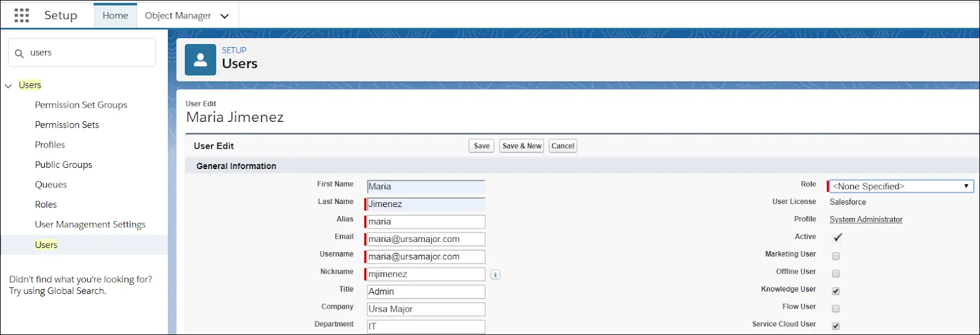
Task: Open Public Groups in sidebar
Action: tap(63, 165)
